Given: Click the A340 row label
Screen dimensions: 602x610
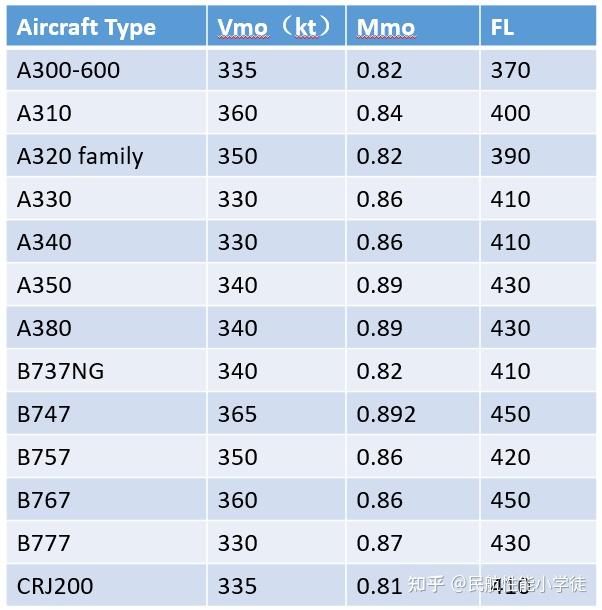Looking at the screenshot, I should pos(45,243).
